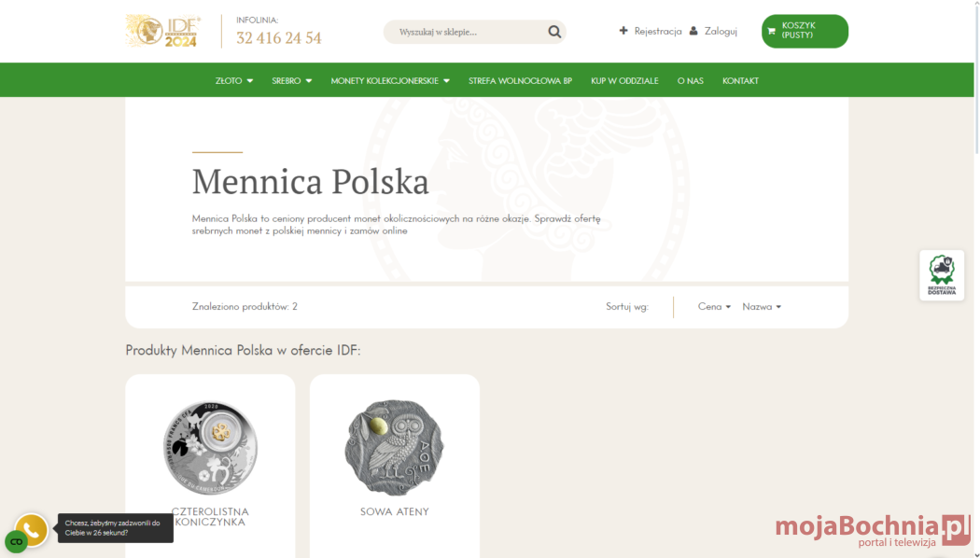The width and height of the screenshot is (980, 558).
Task: Click the IDF 2024 logo
Action: click(x=163, y=31)
